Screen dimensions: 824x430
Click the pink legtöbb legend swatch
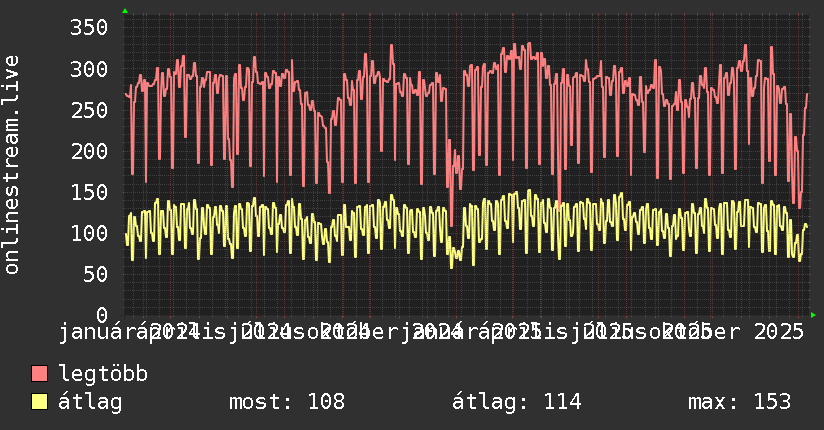[39, 373]
